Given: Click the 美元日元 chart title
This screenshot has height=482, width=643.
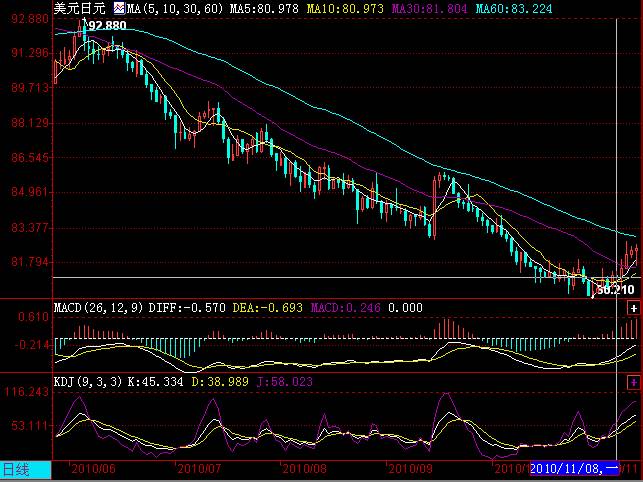Looking at the screenshot, I should [x=79, y=8].
